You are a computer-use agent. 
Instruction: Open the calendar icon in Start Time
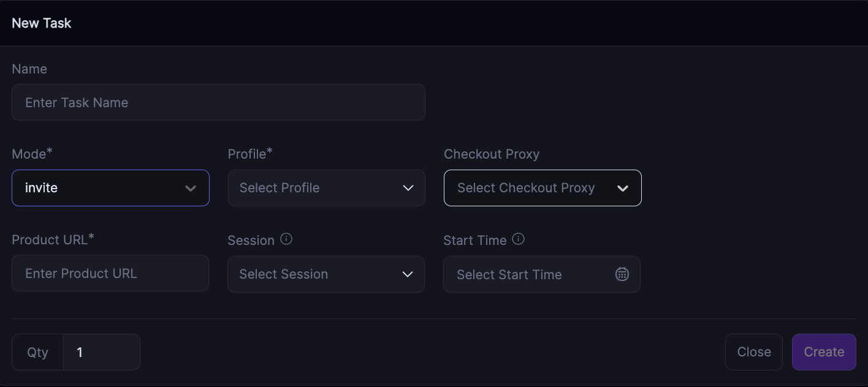coord(622,274)
